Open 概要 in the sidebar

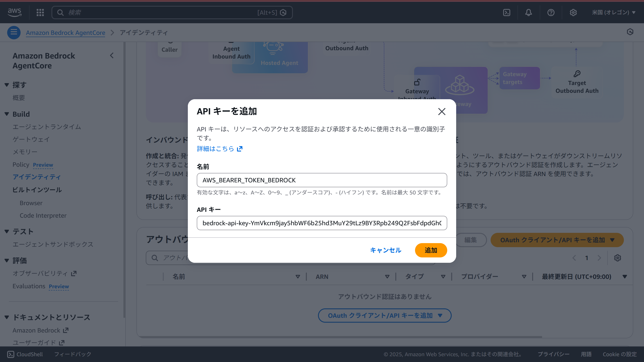(19, 98)
